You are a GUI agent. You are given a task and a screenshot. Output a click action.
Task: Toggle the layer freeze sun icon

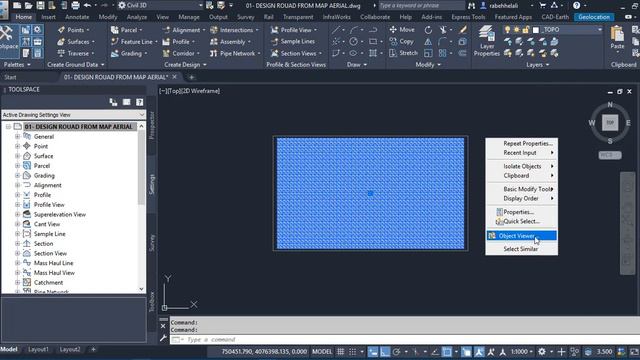pos(516,30)
